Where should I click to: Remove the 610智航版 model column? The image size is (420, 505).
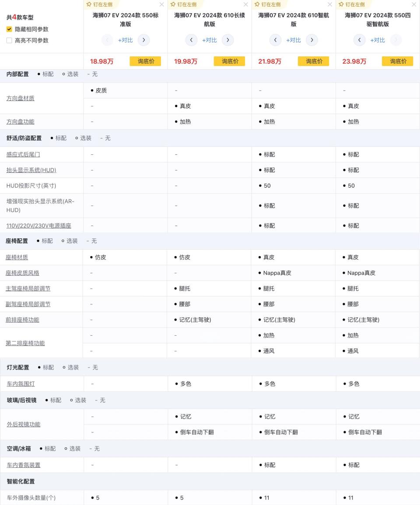(330, 4)
